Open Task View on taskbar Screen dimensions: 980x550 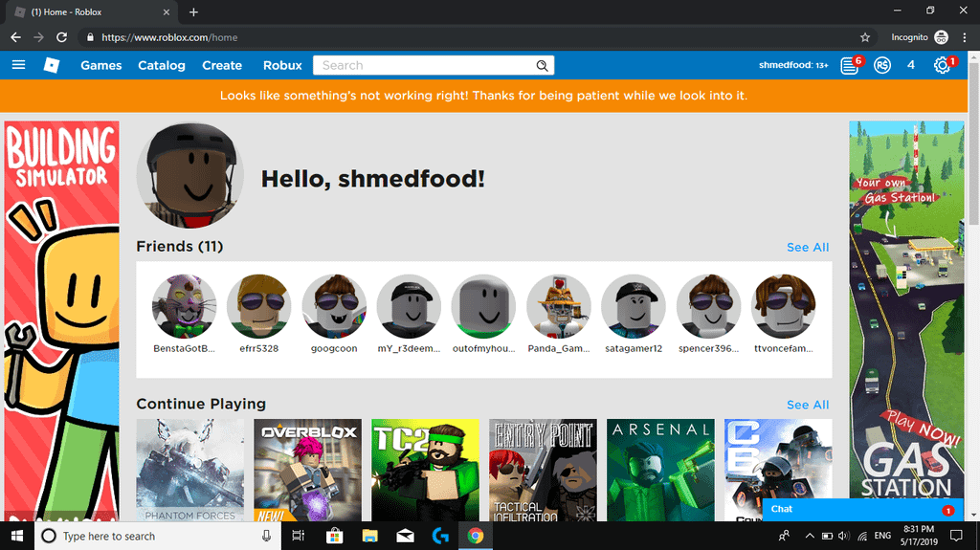tap(299, 536)
